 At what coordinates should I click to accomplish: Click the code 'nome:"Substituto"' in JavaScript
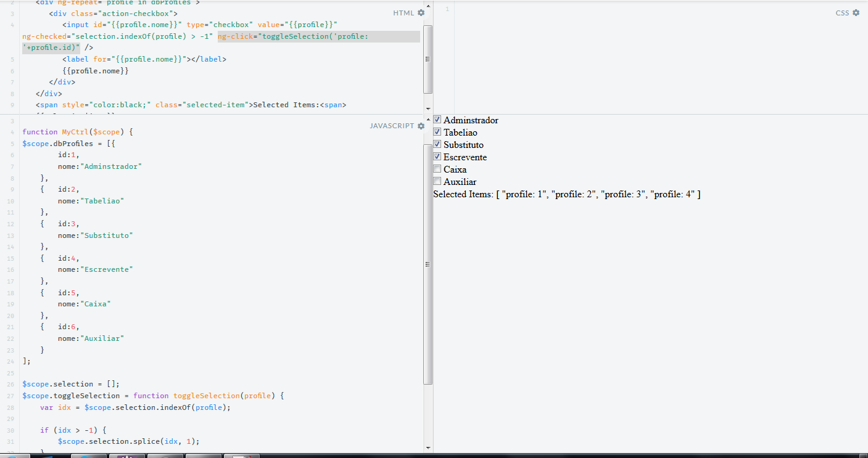(x=96, y=235)
